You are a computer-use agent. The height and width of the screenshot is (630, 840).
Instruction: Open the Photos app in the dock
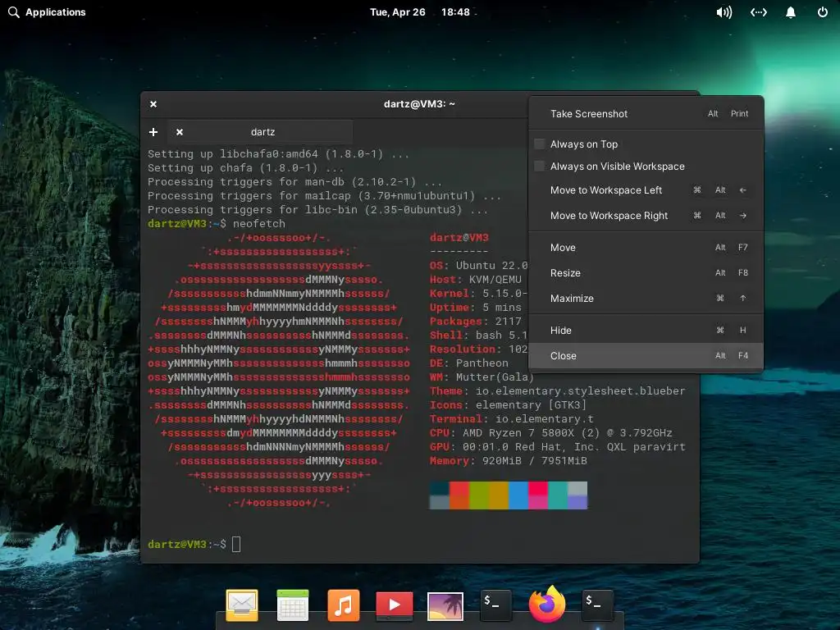coord(445,606)
